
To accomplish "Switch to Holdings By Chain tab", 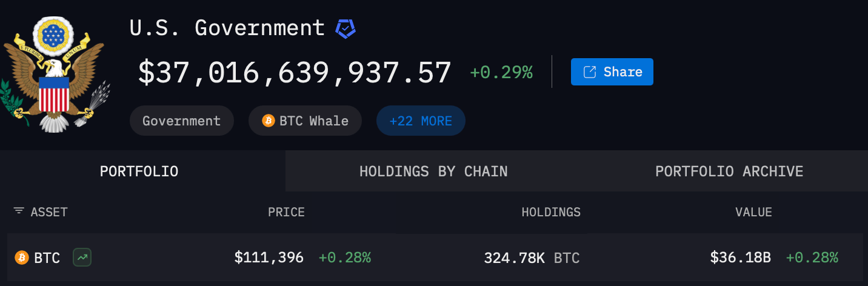I will click(x=433, y=171).
